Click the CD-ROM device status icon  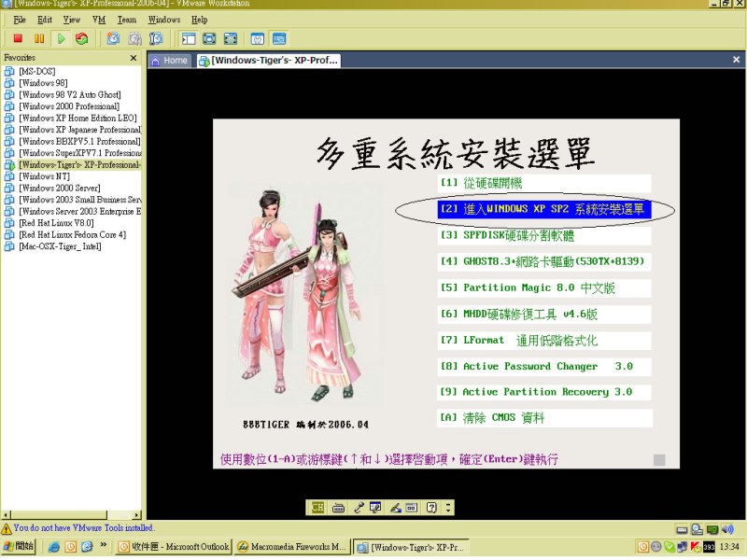pyautogui.click(x=697, y=529)
